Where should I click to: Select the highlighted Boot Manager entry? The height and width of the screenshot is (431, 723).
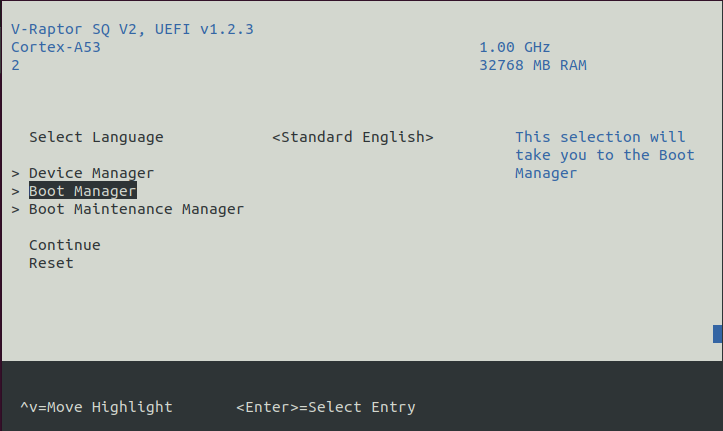[83, 191]
